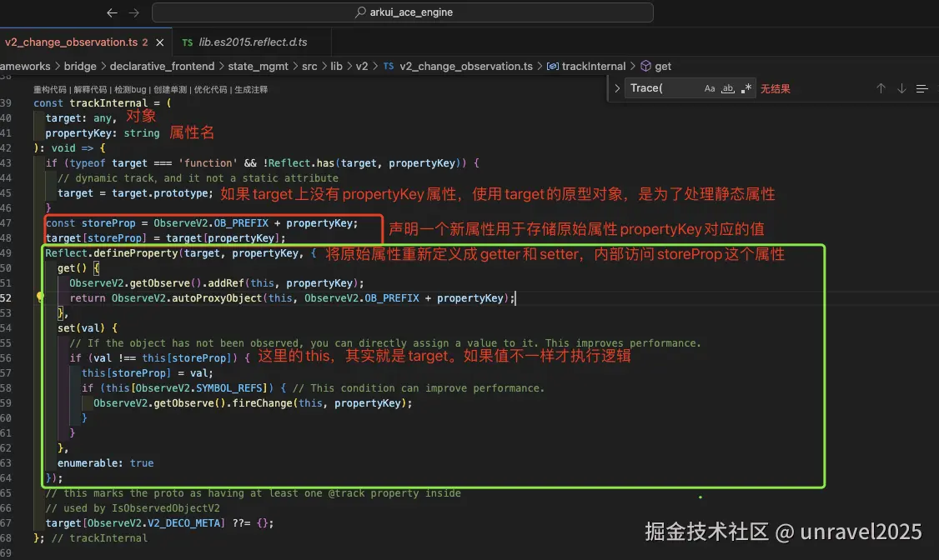The image size is (939, 560).
Task: Select the lib breadcrumb segment
Action: pyautogui.click(x=337, y=67)
